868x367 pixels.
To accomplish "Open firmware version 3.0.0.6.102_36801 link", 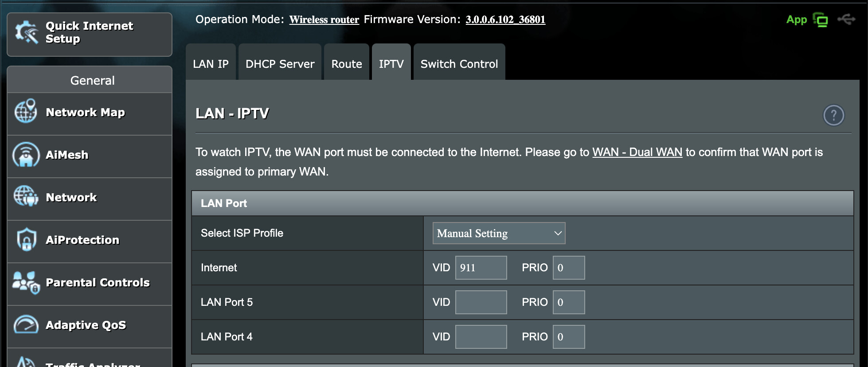I will (x=505, y=20).
